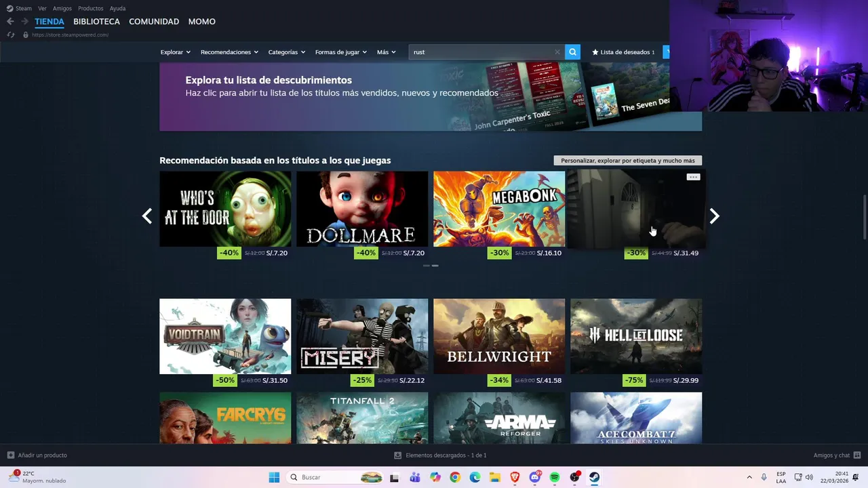Open the Dollmare game card

[x=362, y=209]
